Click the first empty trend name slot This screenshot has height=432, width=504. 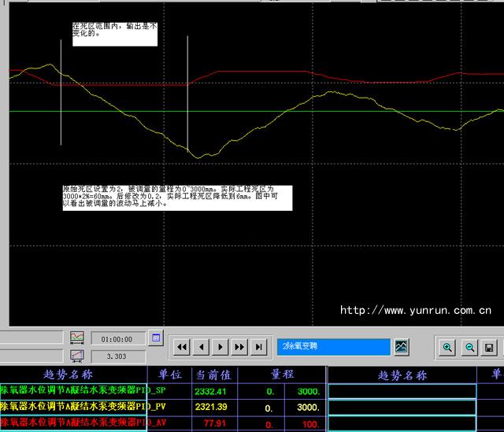(402, 390)
